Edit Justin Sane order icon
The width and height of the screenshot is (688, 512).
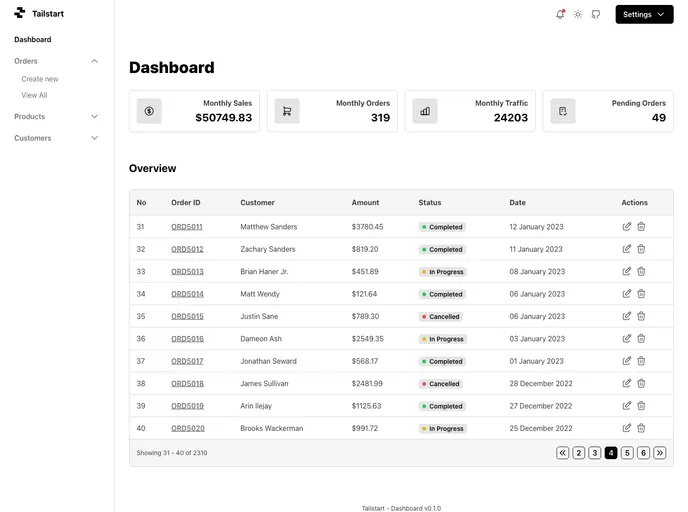tap(627, 316)
